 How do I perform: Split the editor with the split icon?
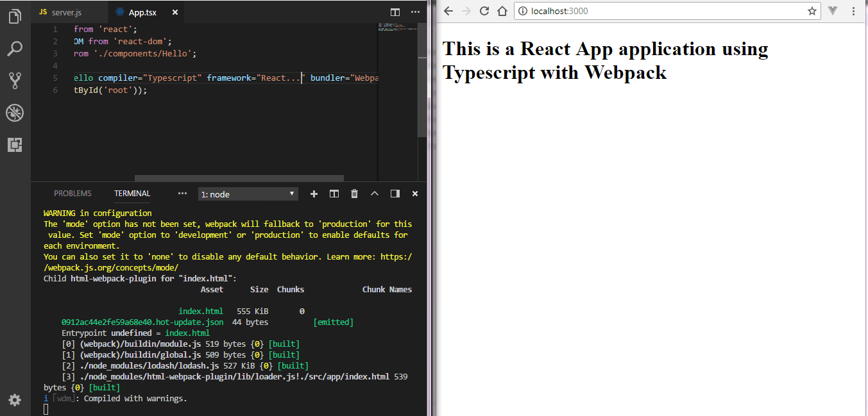(x=395, y=12)
